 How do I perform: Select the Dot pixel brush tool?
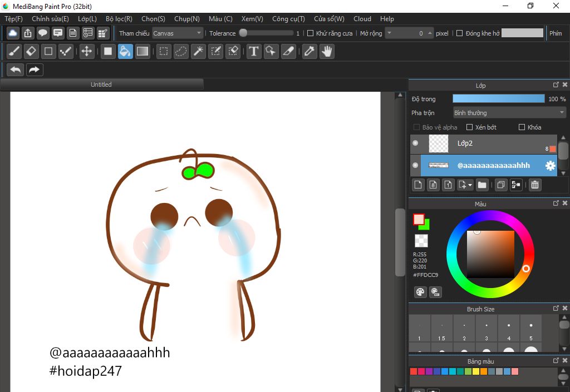[x=66, y=51]
